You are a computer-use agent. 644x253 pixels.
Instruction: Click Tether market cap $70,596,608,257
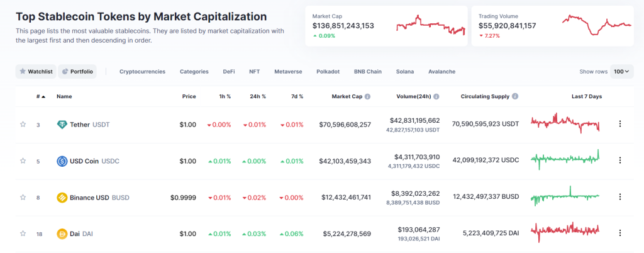(345, 125)
